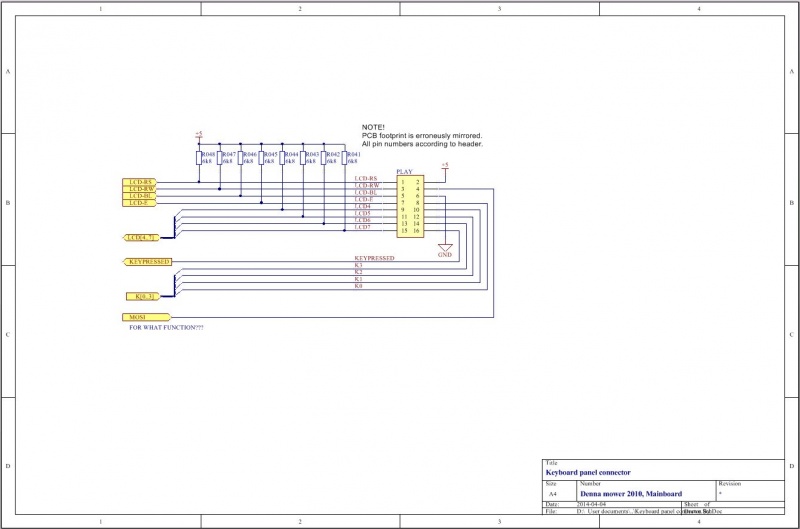The image size is (800, 529).
Task: Select the K0 net label
Action: coord(358,286)
